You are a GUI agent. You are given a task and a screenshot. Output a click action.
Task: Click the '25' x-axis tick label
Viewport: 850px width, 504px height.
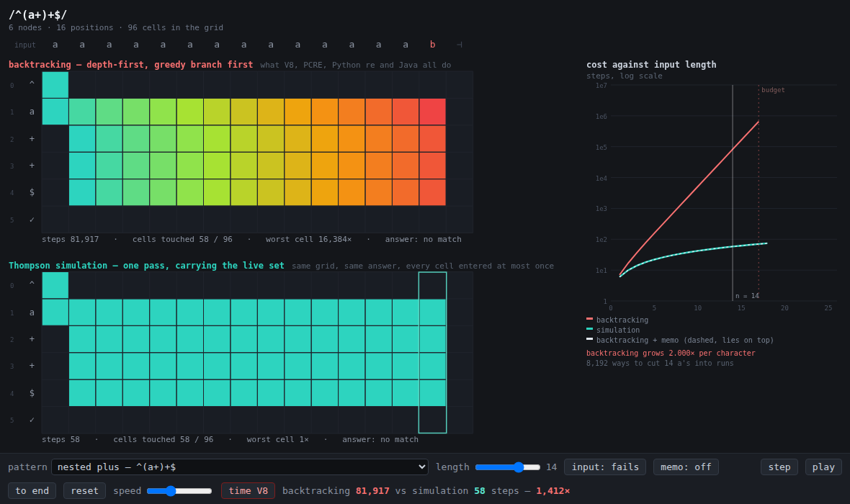[828, 308]
